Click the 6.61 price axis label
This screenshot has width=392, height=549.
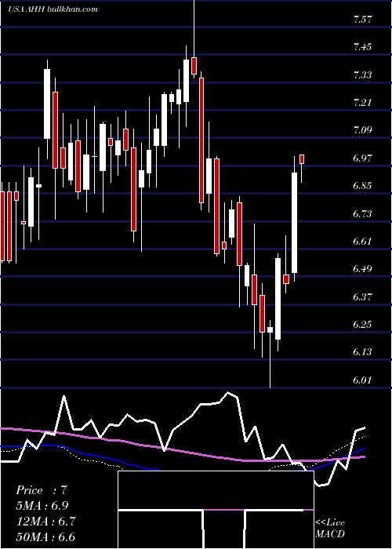pos(362,242)
